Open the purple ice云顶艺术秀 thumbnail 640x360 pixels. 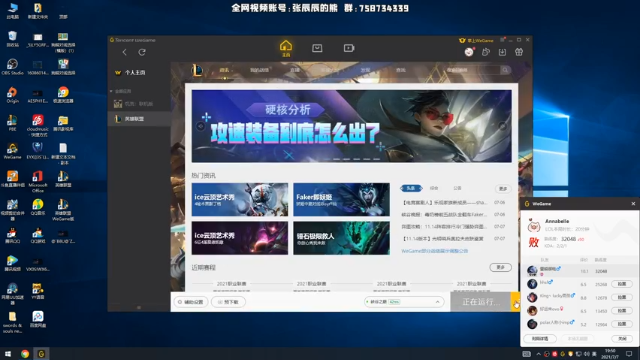240,238
